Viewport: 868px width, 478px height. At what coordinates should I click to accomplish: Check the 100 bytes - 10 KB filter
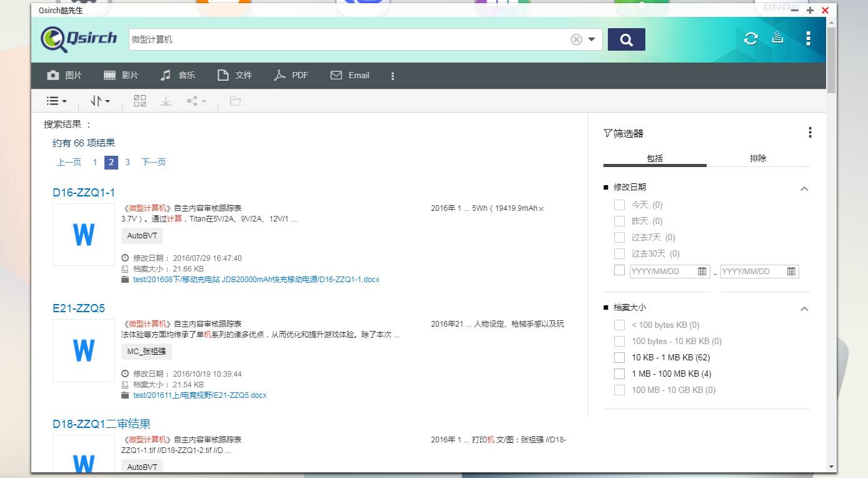tap(619, 341)
